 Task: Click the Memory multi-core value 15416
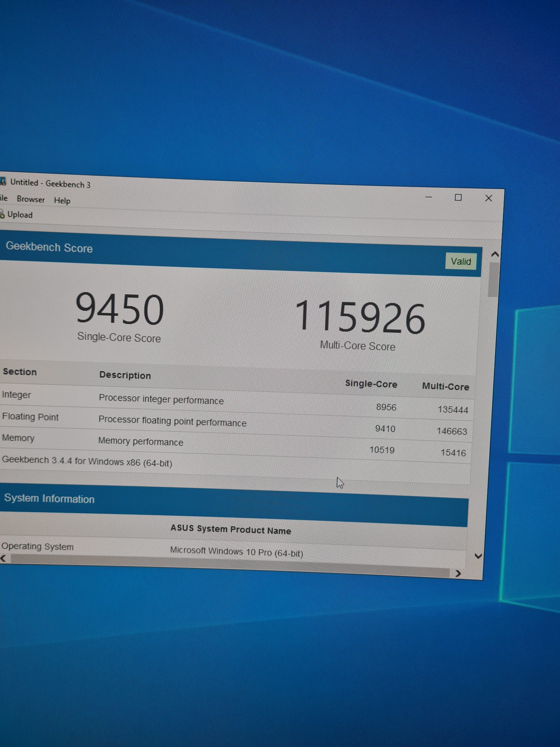pyautogui.click(x=453, y=453)
